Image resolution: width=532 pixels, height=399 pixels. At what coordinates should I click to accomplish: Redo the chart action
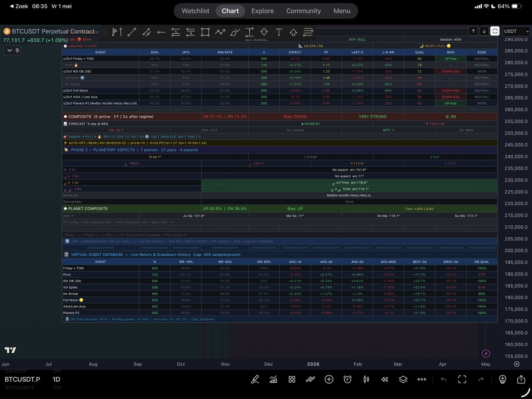pos(481,379)
